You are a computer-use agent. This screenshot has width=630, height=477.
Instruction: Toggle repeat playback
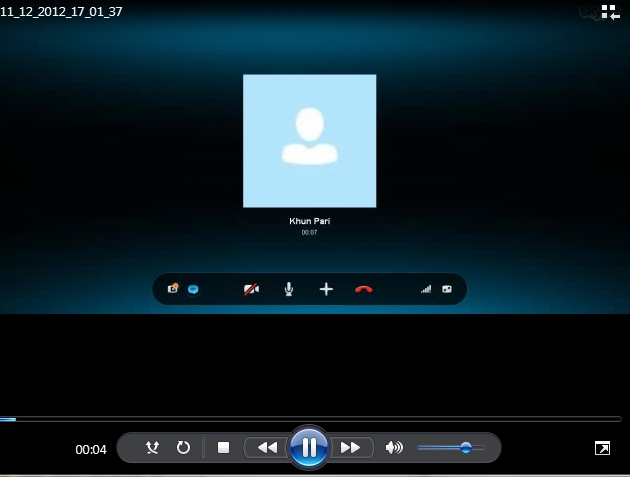pyautogui.click(x=183, y=448)
